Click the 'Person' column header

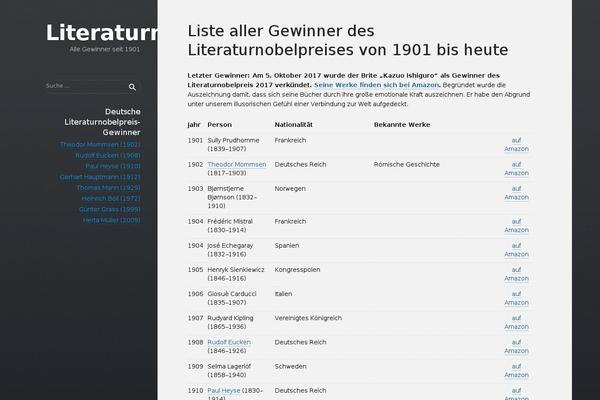[x=220, y=125]
